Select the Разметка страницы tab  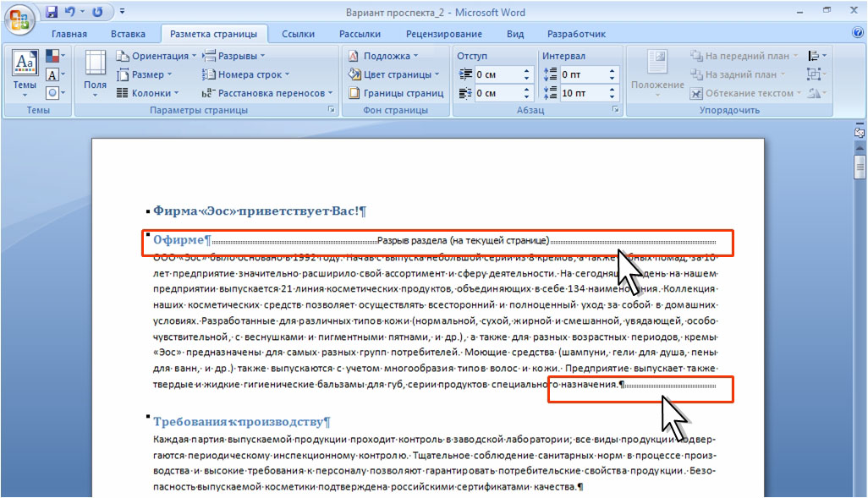coord(214,34)
